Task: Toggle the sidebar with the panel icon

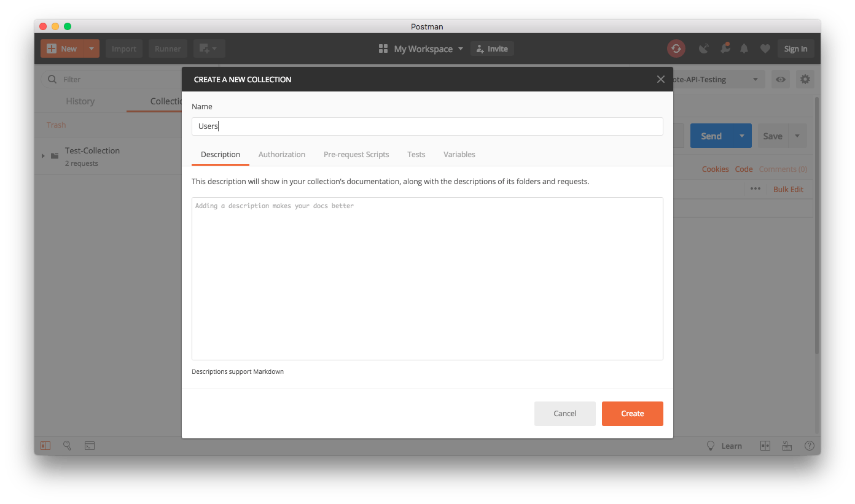Action: click(45, 445)
